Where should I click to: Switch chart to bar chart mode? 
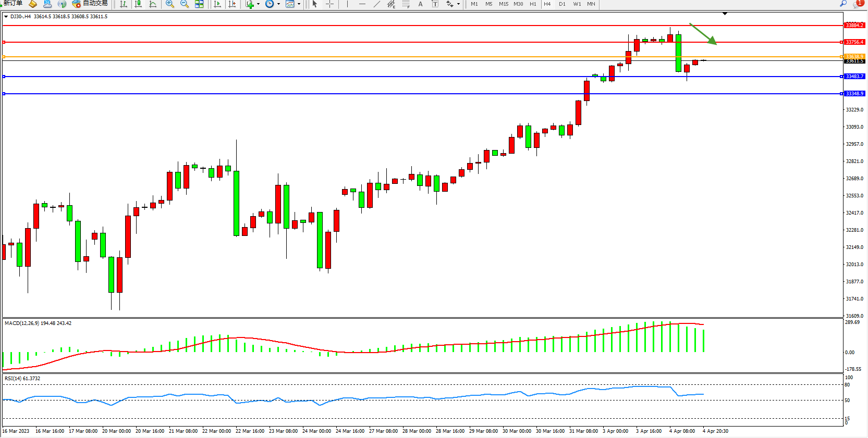tap(124, 4)
